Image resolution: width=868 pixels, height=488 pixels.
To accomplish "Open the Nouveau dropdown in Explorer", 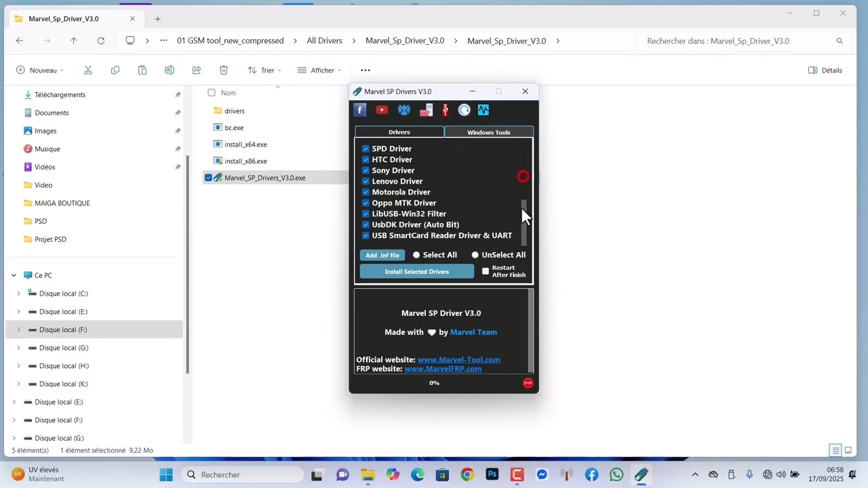I will coord(39,70).
